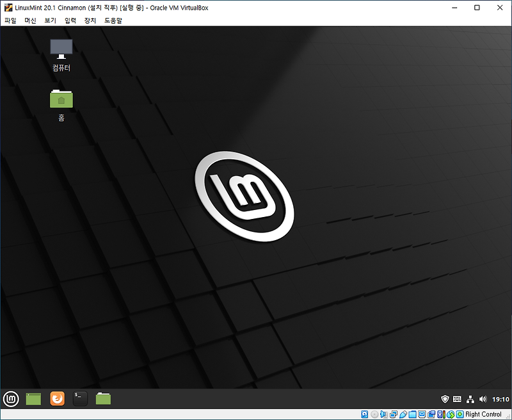The width and height of the screenshot is (512, 420).
Task: Open the Linux Mint start menu button
Action: (x=11, y=399)
